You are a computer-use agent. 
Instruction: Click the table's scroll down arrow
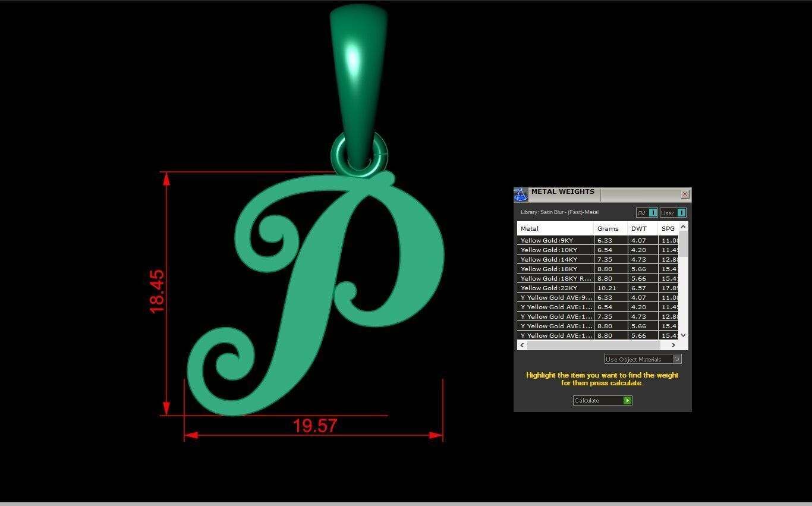pos(683,335)
